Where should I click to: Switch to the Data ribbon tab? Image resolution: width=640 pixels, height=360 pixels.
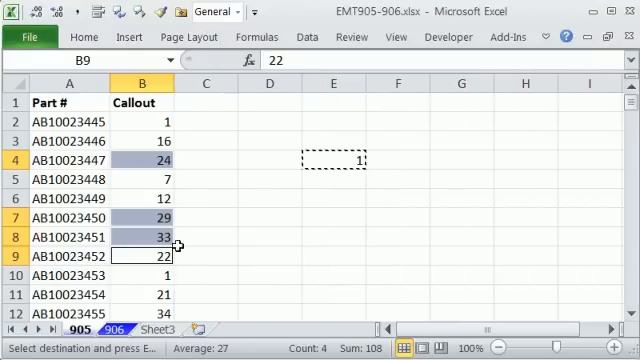(x=307, y=37)
